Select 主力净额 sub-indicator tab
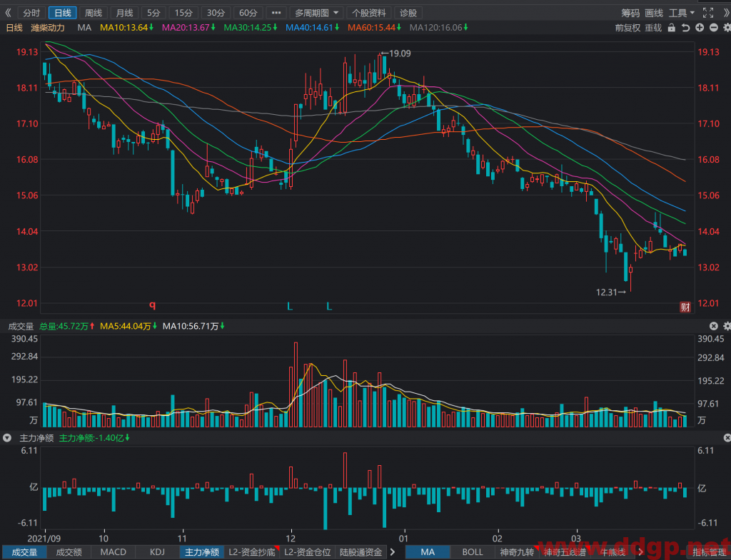 point(202,552)
